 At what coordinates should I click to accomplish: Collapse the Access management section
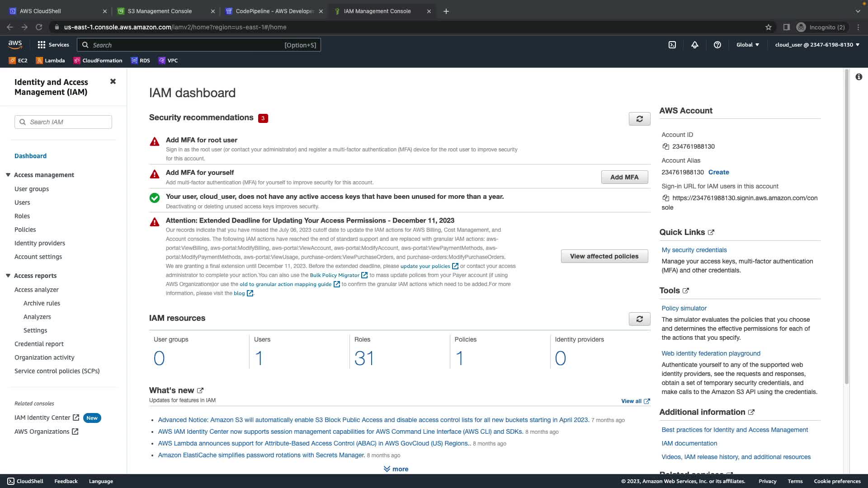coord(8,175)
